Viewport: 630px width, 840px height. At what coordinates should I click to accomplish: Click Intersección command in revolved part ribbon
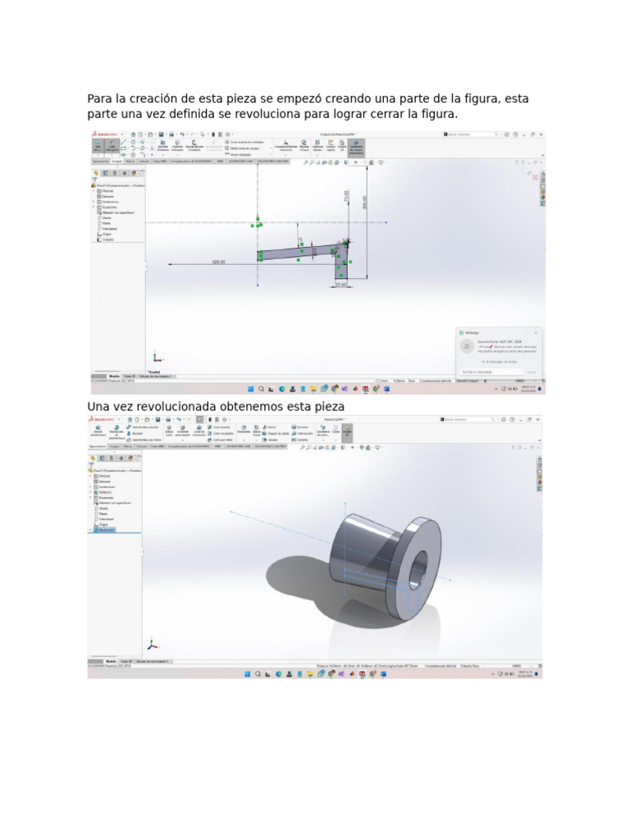(x=302, y=433)
